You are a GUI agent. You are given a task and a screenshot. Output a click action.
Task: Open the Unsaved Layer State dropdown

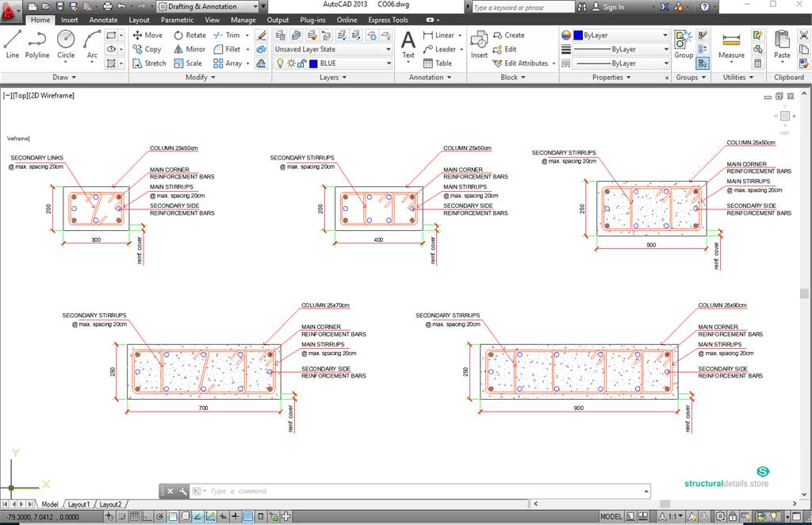388,49
